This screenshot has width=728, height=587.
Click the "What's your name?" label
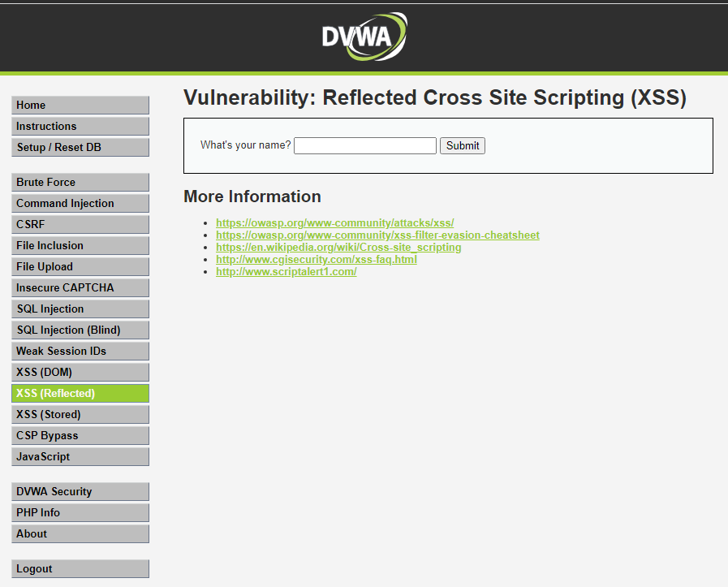[x=246, y=145]
